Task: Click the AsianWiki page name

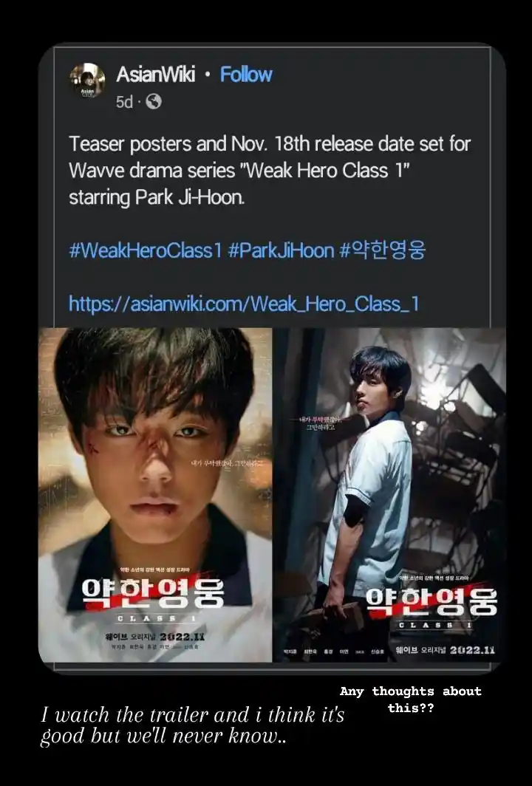Action: click(x=155, y=75)
